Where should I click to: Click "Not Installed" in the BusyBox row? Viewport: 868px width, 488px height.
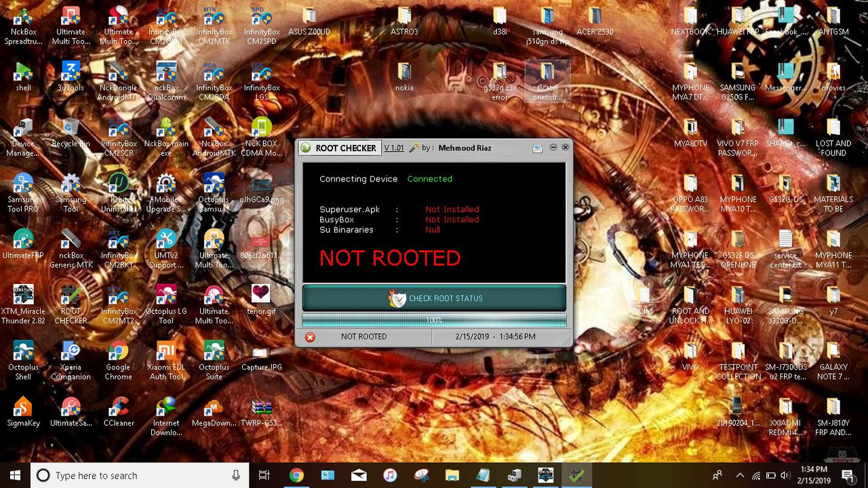[x=452, y=220]
